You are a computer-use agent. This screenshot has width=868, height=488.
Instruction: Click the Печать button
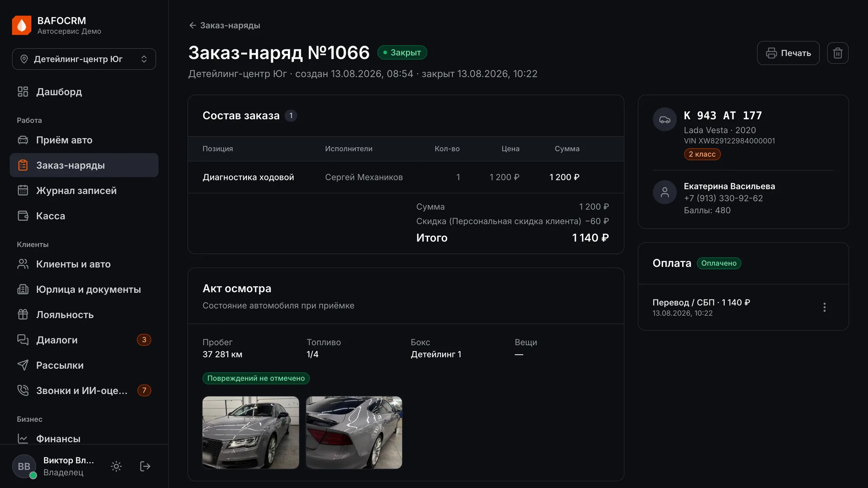pyautogui.click(x=788, y=53)
